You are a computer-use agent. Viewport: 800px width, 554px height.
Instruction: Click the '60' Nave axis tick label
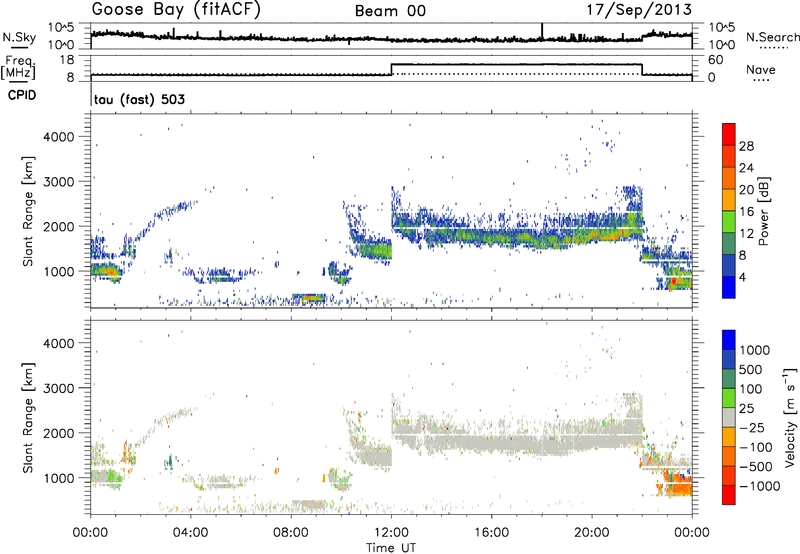(715, 60)
